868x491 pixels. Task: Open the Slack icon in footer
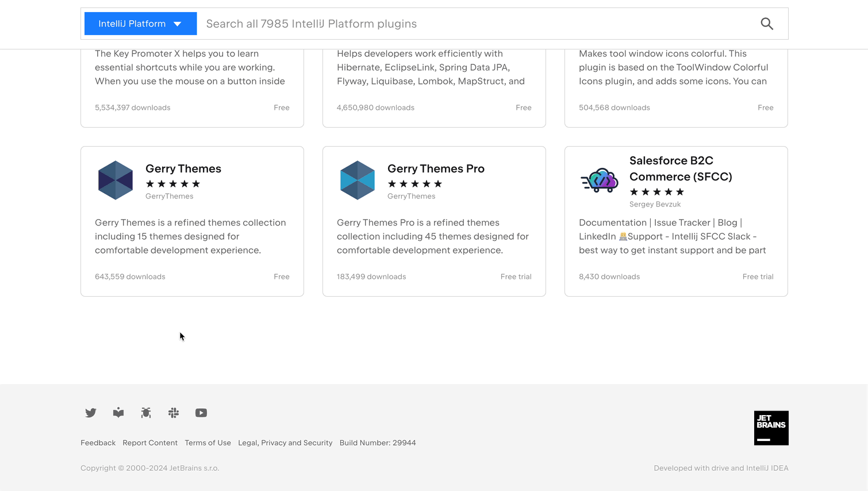pos(174,413)
